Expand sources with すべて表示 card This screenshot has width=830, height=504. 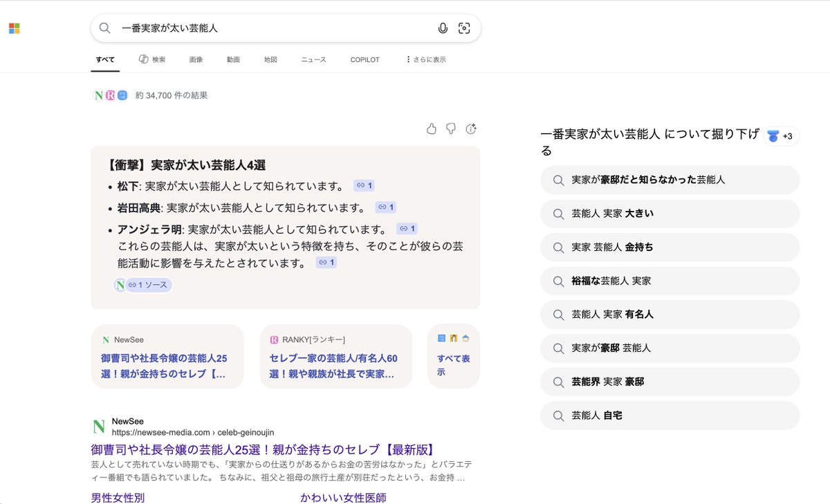[453, 357]
